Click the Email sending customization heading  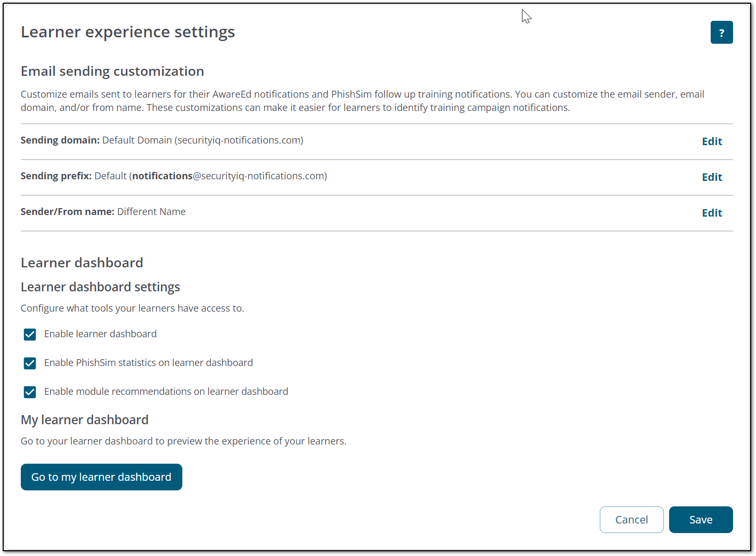tap(112, 72)
